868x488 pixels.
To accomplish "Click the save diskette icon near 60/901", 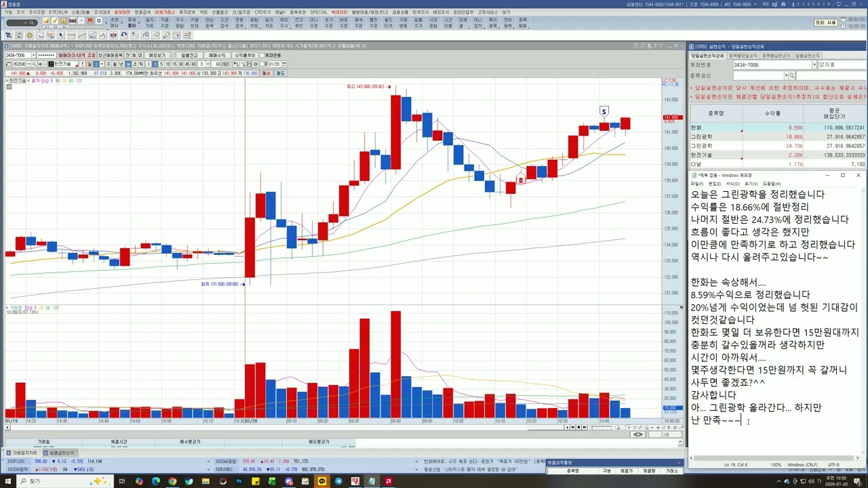I will (x=249, y=64).
